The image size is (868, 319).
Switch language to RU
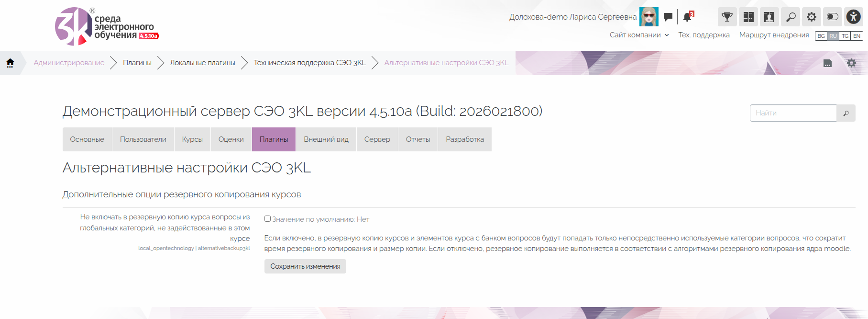point(833,36)
